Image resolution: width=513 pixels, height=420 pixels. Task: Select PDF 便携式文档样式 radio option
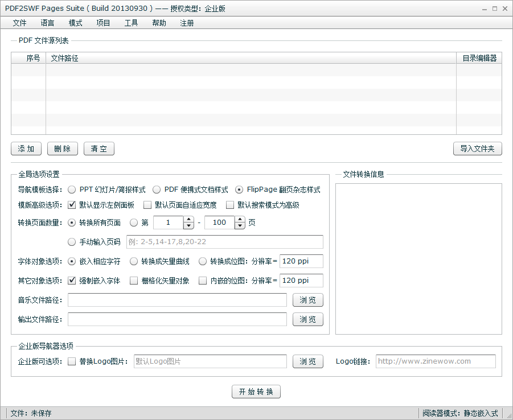[x=157, y=190]
